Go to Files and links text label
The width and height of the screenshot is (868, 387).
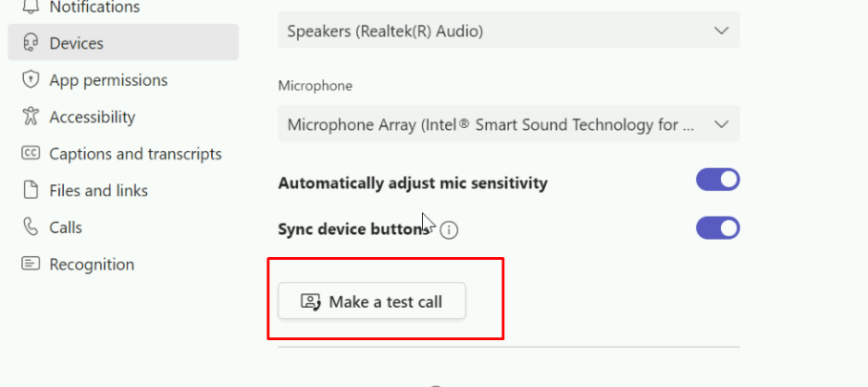tap(98, 190)
